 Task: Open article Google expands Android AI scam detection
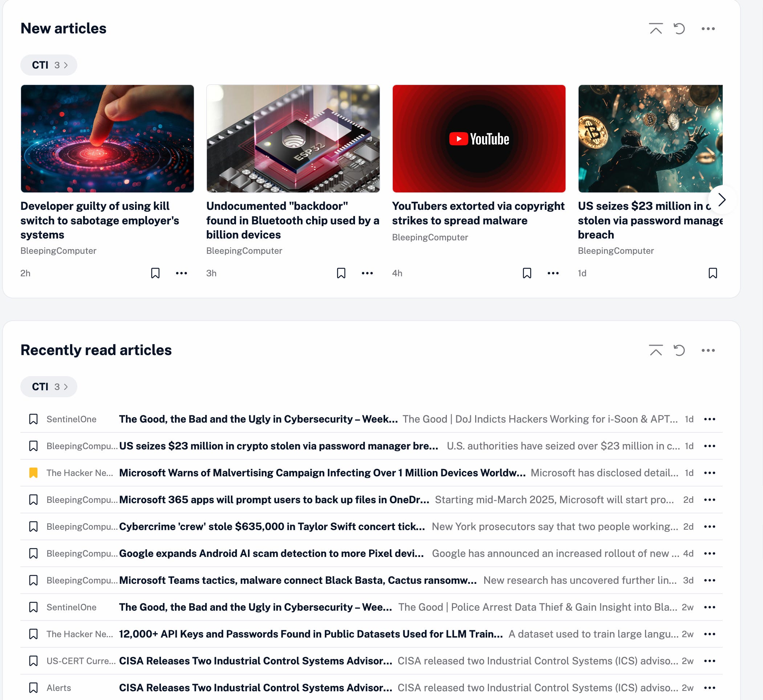tap(272, 553)
